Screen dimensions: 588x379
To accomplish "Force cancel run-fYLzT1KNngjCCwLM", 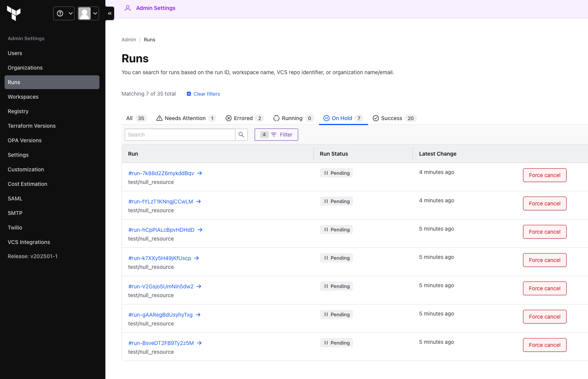I will pos(544,203).
